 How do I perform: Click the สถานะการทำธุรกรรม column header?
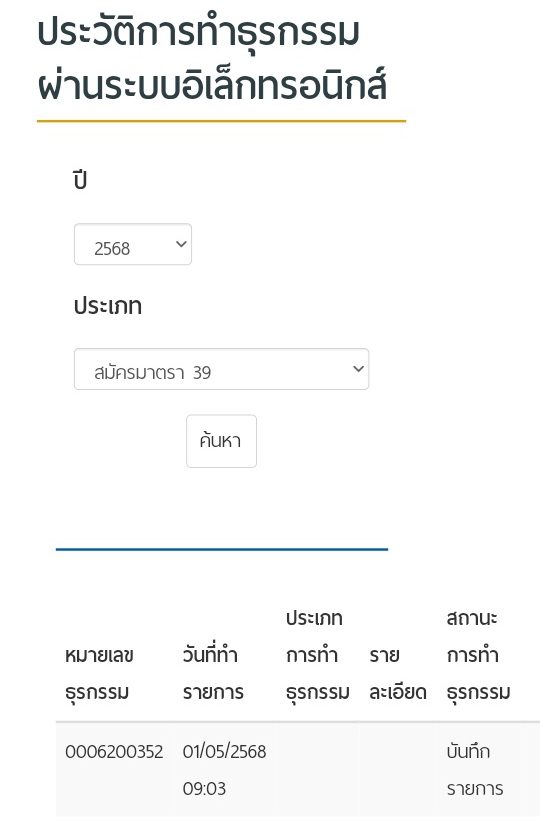478,655
